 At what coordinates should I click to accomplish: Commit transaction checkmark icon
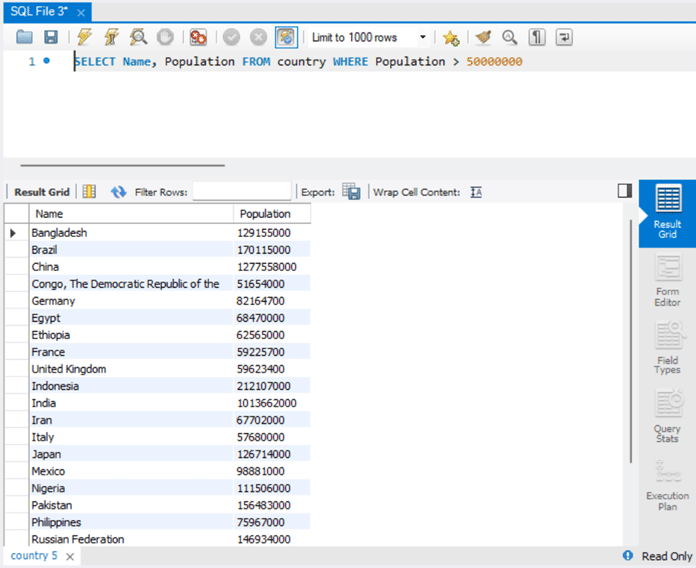pyautogui.click(x=231, y=37)
